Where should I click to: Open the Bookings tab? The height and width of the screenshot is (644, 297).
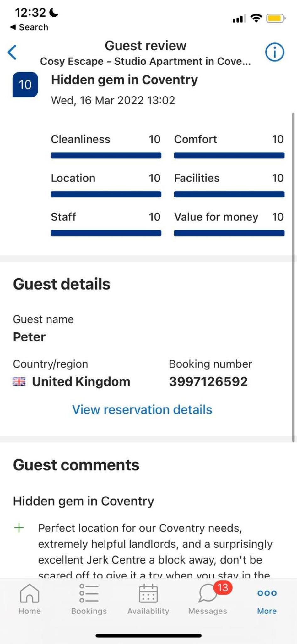[x=89, y=599]
